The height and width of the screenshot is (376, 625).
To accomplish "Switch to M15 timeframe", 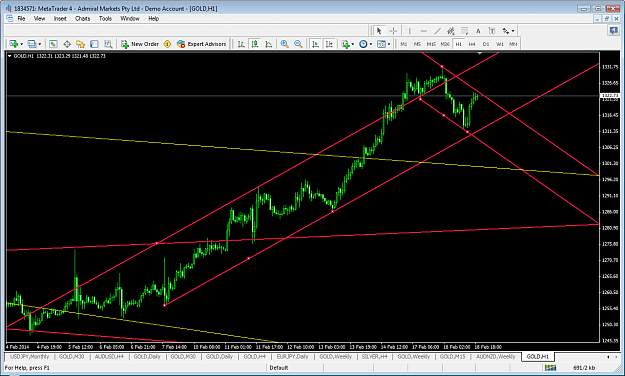I will coord(431,44).
